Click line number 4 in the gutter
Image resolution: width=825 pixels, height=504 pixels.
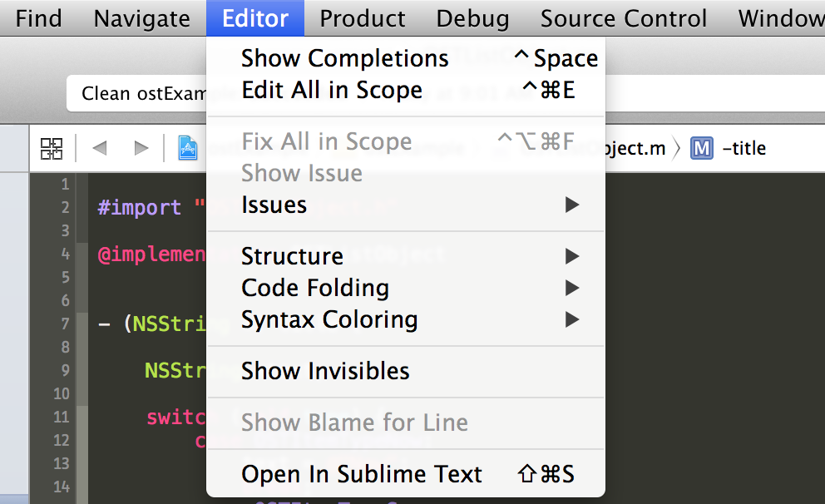(65, 254)
